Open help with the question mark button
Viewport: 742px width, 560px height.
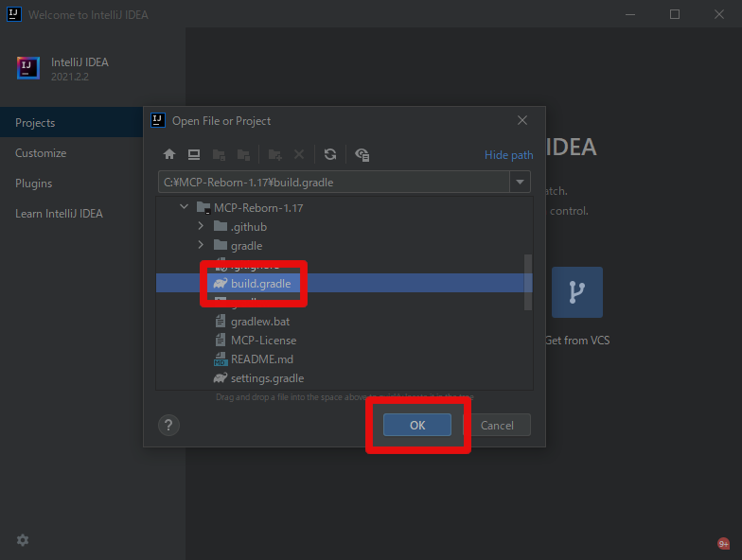[168, 425]
